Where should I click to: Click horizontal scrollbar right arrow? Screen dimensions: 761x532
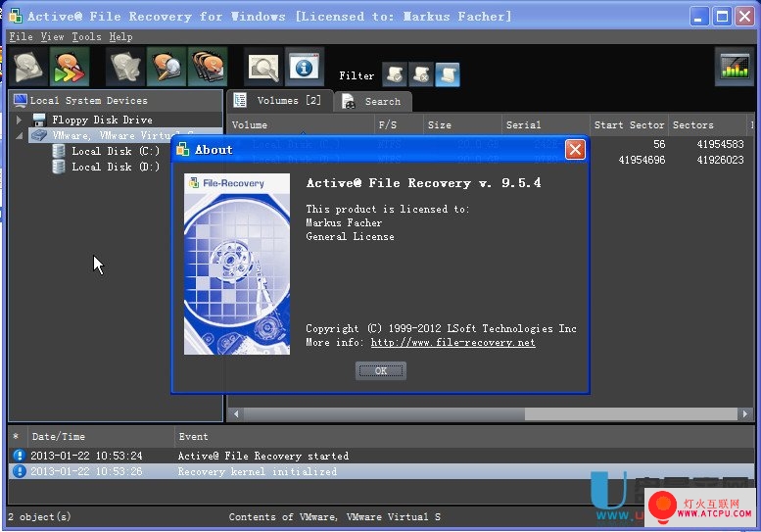(x=745, y=414)
